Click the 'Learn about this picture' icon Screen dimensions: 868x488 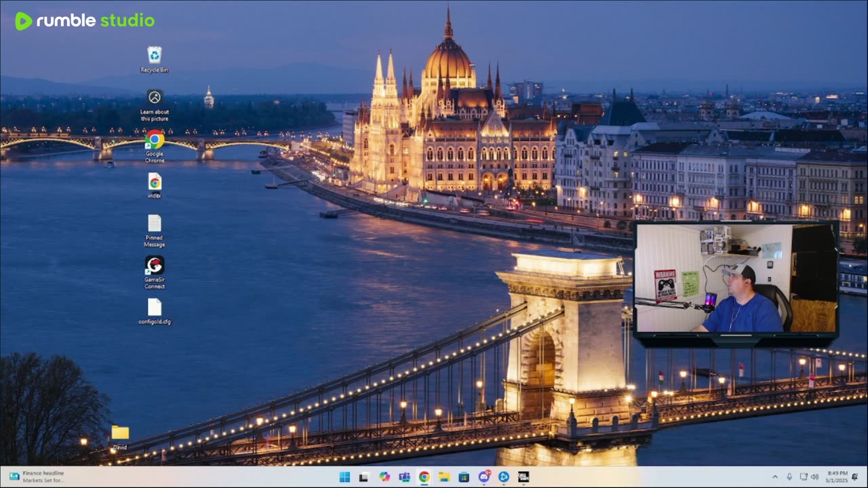click(155, 99)
